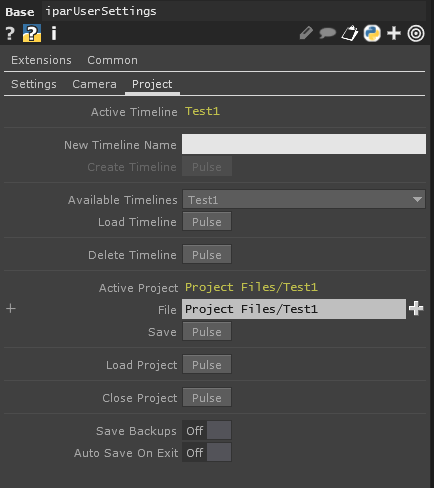Screen dimensions: 434x488
Task: Click the New Timeline Name field
Action: point(304,144)
